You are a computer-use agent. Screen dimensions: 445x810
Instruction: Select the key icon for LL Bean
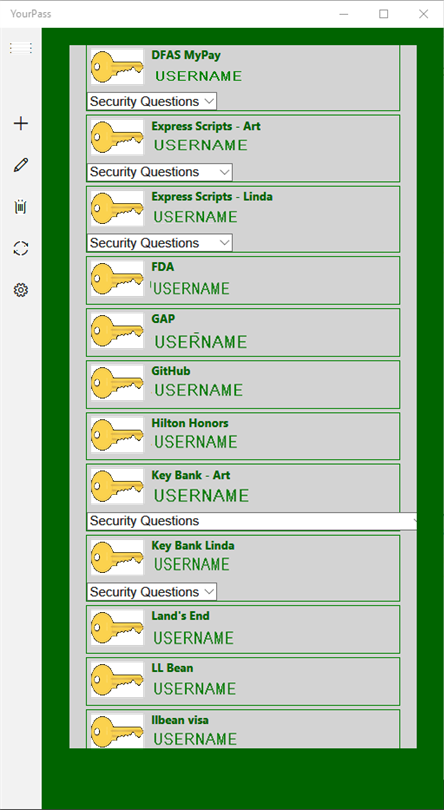tap(117, 680)
